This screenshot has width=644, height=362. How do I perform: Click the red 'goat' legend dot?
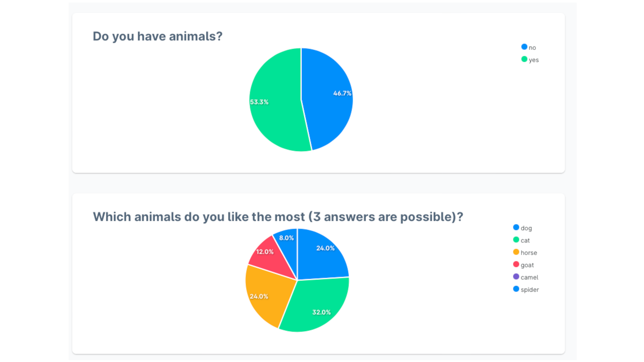click(x=516, y=264)
